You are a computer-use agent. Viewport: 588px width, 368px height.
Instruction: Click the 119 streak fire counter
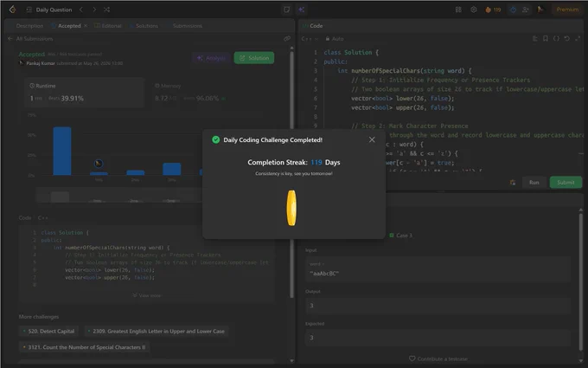click(x=493, y=10)
